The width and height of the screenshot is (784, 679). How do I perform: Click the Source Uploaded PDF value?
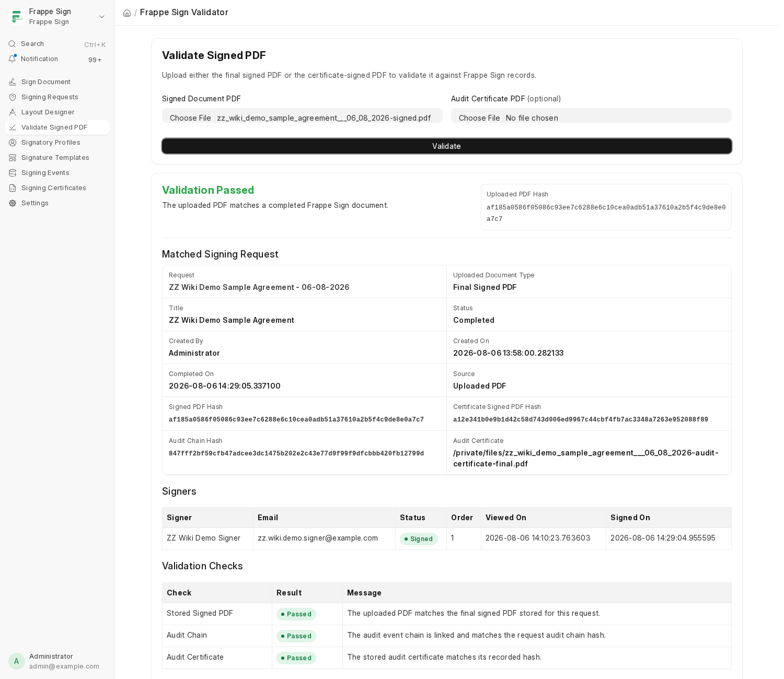(x=479, y=386)
